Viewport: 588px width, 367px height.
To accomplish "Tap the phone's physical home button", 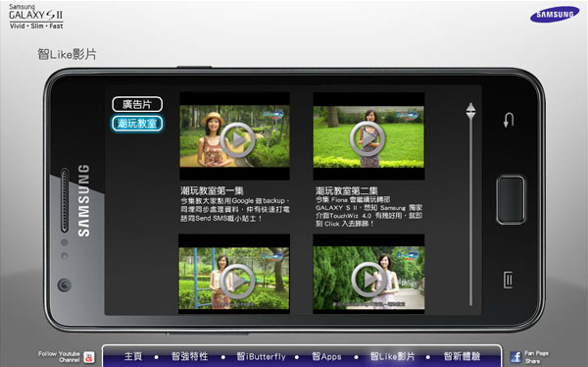I will 511,200.
